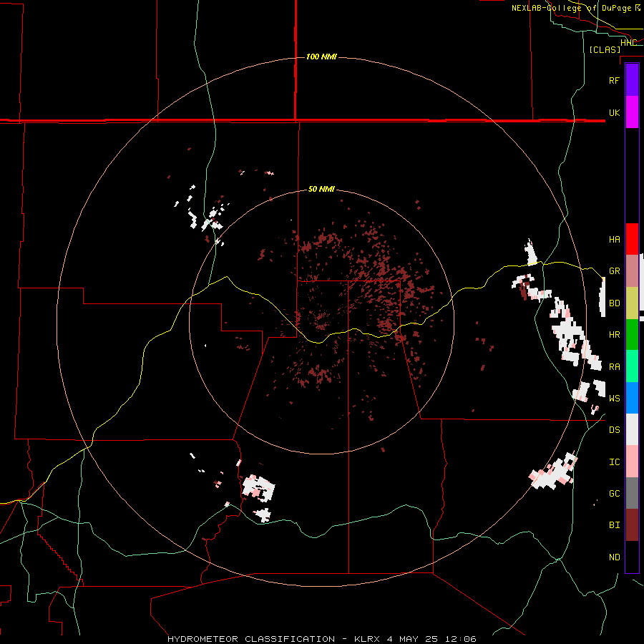Screen dimensions: 644x644
Task: Click the ND black legend swatch
Action: point(632,557)
